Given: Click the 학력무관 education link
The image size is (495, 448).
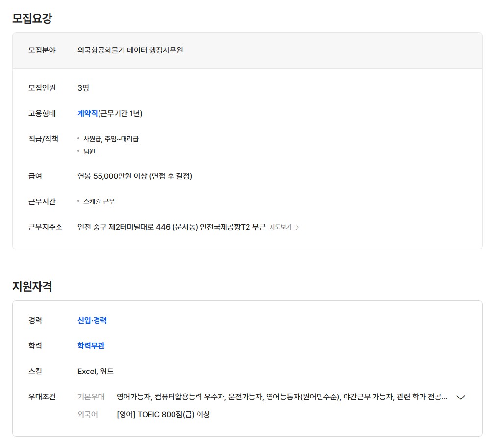Looking at the screenshot, I should (x=91, y=346).
